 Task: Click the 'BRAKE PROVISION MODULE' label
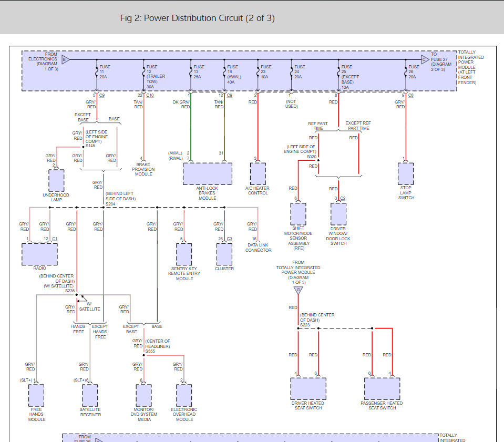pyautogui.click(x=143, y=169)
